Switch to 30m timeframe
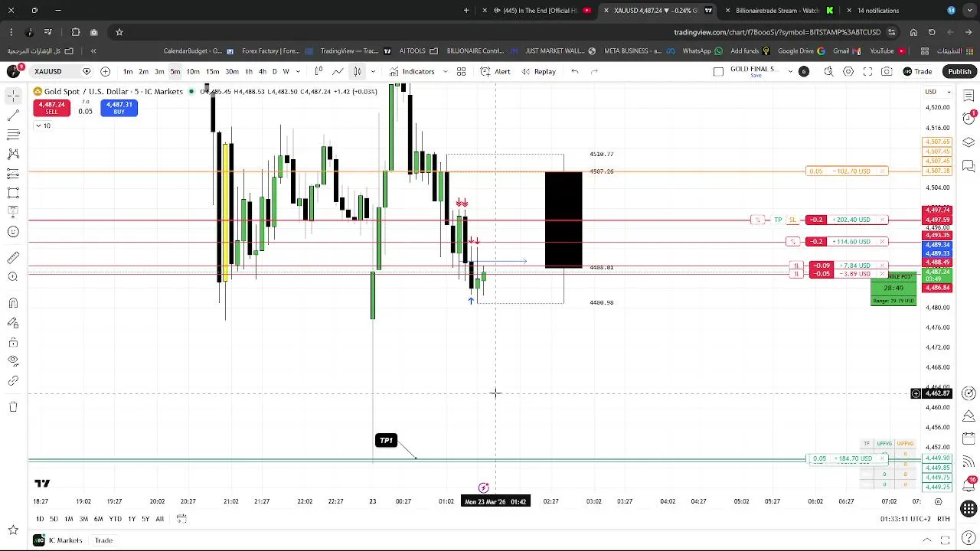 point(231,71)
